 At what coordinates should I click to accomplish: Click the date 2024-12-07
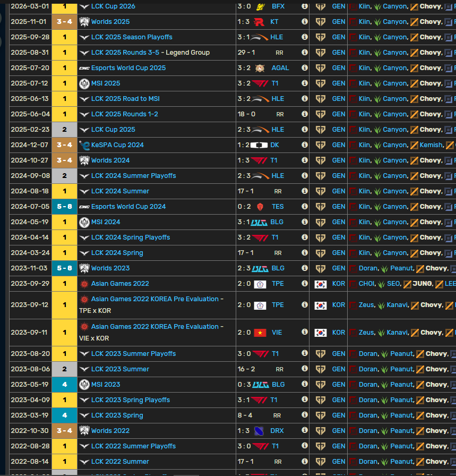(29, 145)
